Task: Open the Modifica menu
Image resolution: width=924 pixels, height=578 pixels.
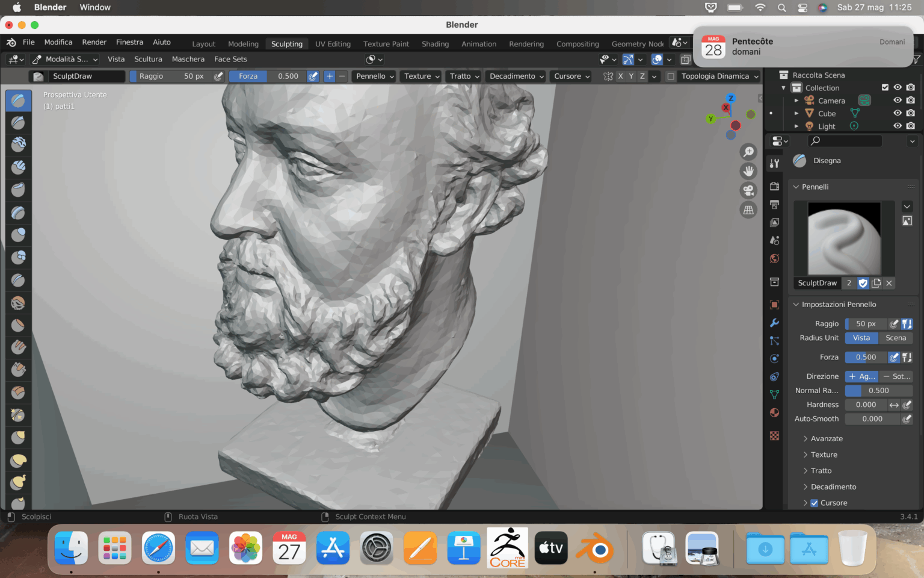Action: click(58, 42)
